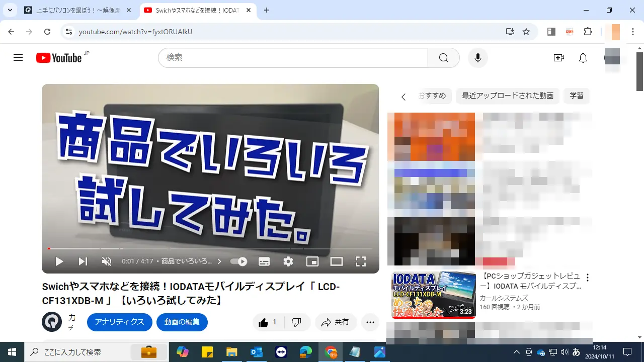Seek on the video progress bar

point(210,248)
